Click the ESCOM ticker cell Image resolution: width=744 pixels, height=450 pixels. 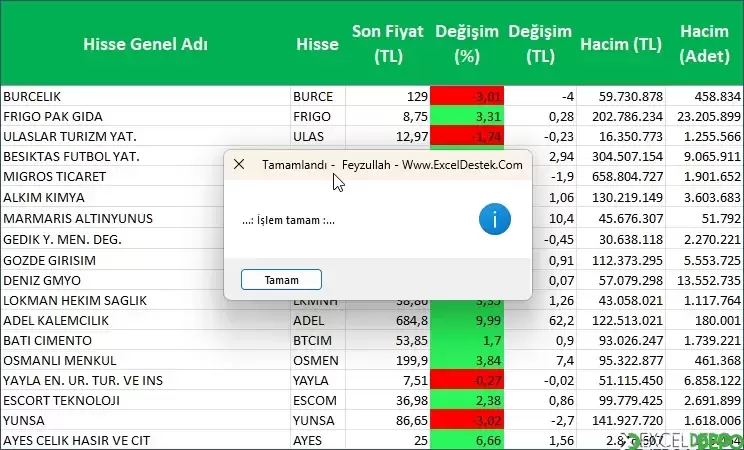[318, 400]
